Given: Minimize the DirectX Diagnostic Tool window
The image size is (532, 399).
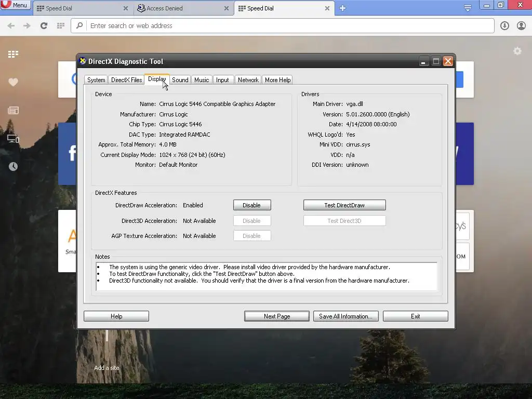Looking at the screenshot, I should pos(423,61).
